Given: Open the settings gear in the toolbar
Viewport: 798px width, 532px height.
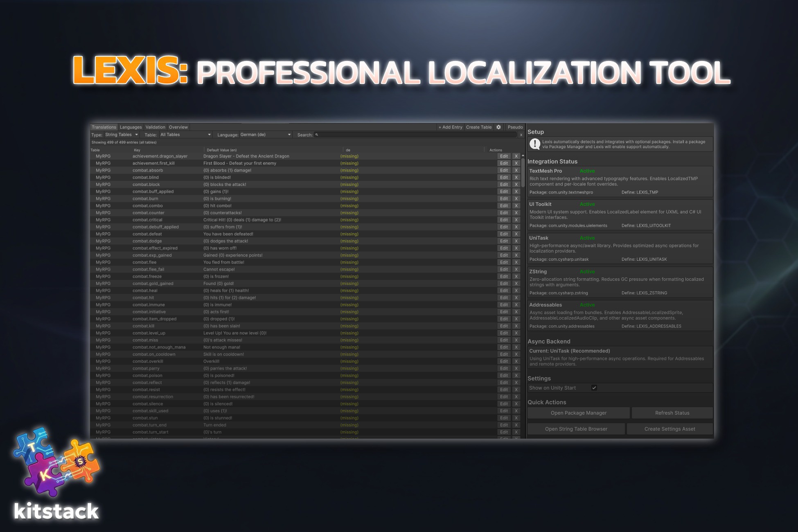Looking at the screenshot, I should pos(498,127).
